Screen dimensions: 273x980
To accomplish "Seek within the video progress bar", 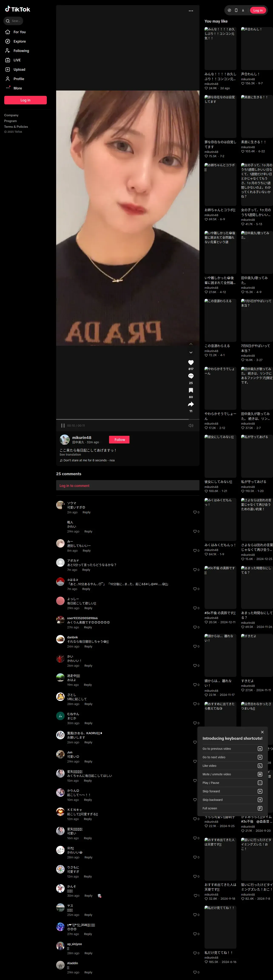I will (128, 419).
